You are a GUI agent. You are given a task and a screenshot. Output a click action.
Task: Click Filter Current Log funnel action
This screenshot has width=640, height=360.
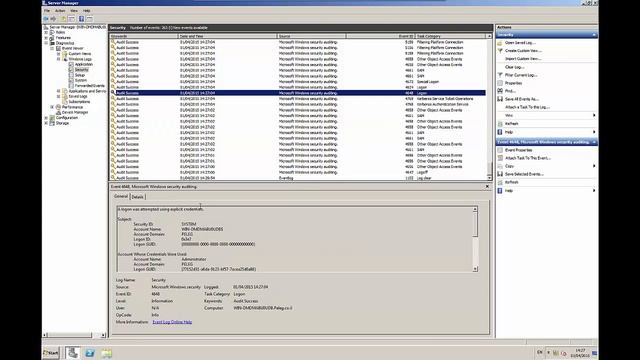pyautogui.click(x=521, y=75)
